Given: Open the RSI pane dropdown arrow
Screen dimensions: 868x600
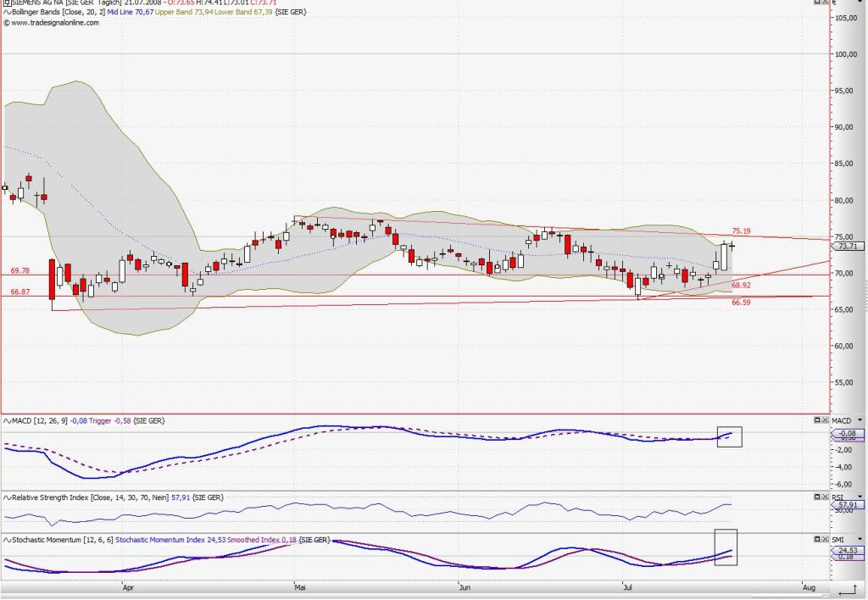Looking at the screenshot, I should (x=860, y=497).
